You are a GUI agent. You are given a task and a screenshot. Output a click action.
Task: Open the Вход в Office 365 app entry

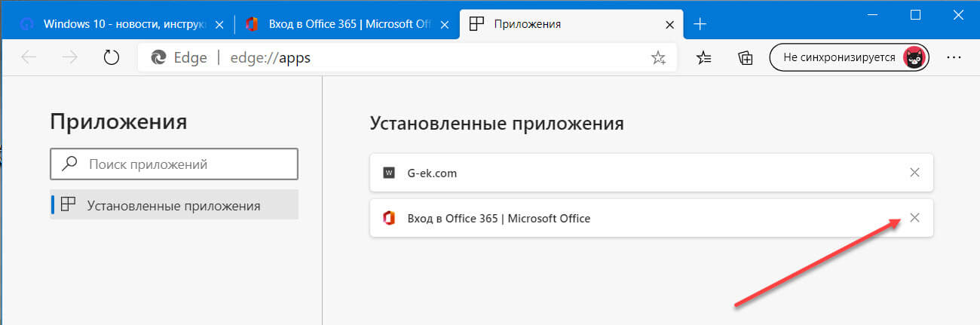coord(651,218)
